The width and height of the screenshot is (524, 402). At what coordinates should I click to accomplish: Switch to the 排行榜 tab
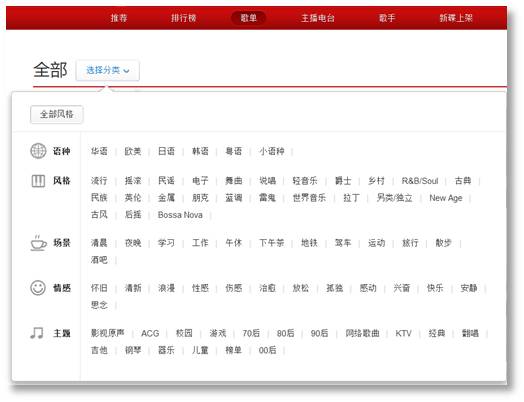point(183,18)
